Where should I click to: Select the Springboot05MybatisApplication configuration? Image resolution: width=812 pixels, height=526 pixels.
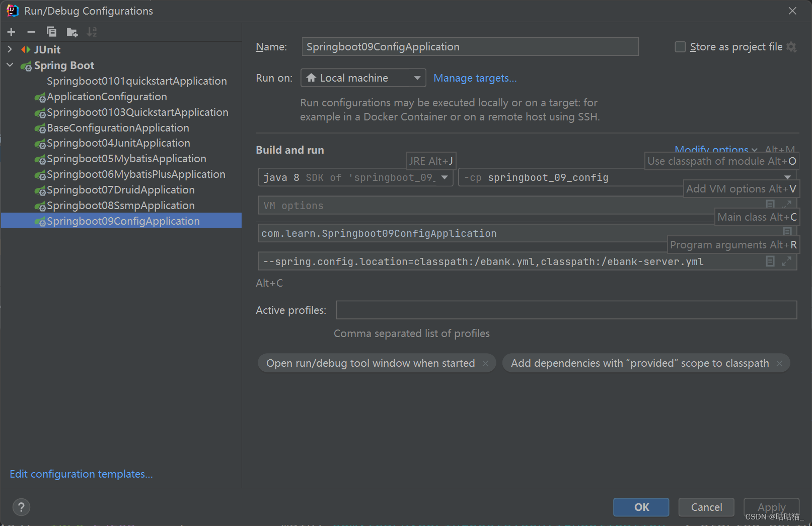(126, 158)
